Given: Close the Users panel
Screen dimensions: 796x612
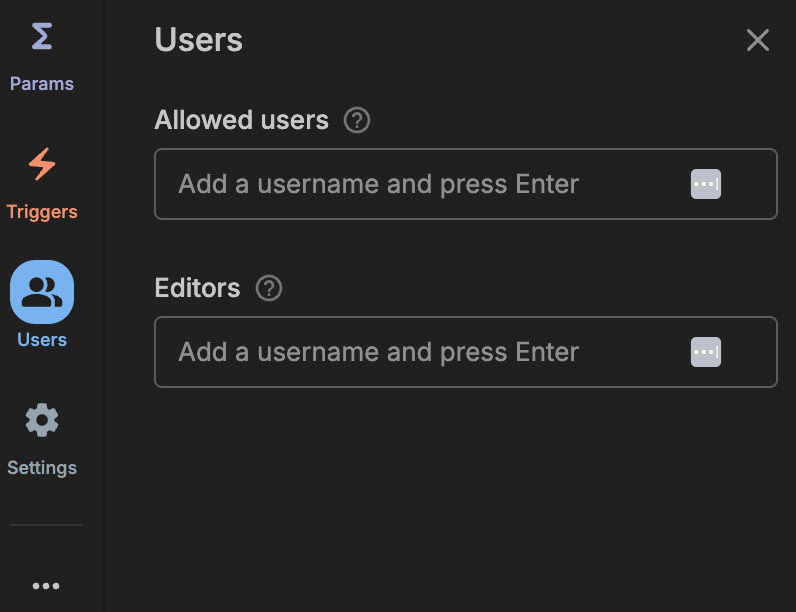Looking at the screenshot, I should point(757,40).
